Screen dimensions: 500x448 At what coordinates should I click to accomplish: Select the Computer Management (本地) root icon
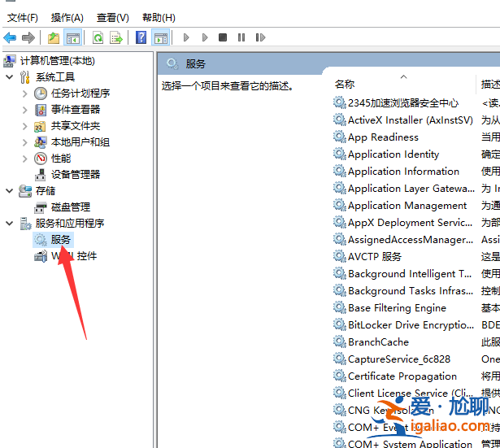[10, 61]
